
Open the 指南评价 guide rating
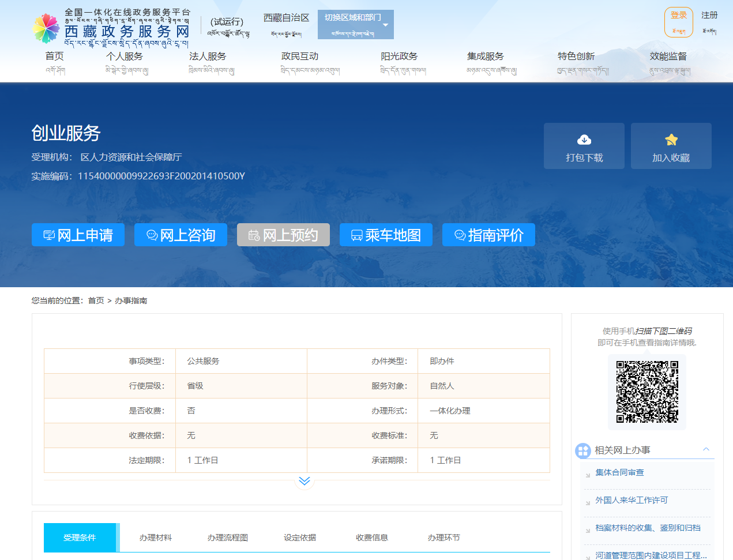pos(488,235)
